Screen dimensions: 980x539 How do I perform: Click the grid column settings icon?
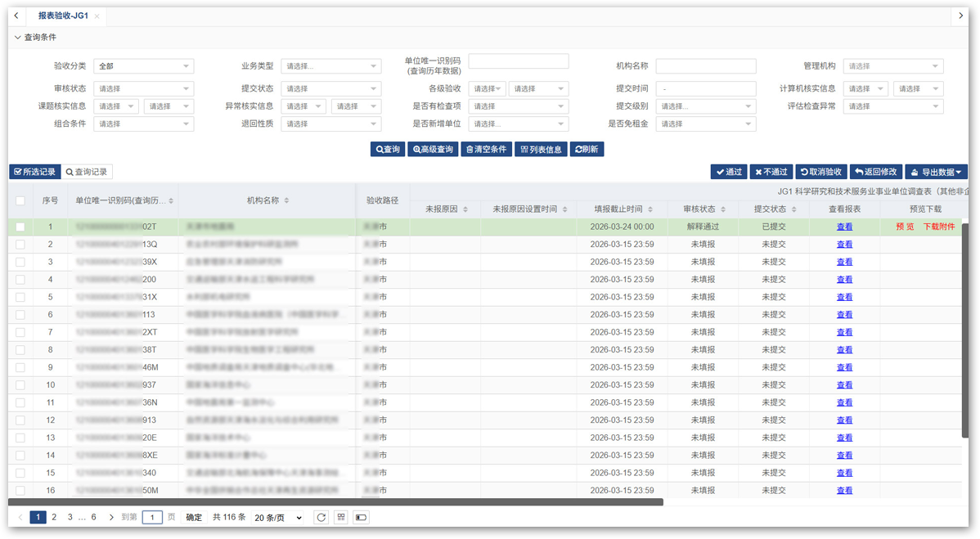click(x=341, y=518)
